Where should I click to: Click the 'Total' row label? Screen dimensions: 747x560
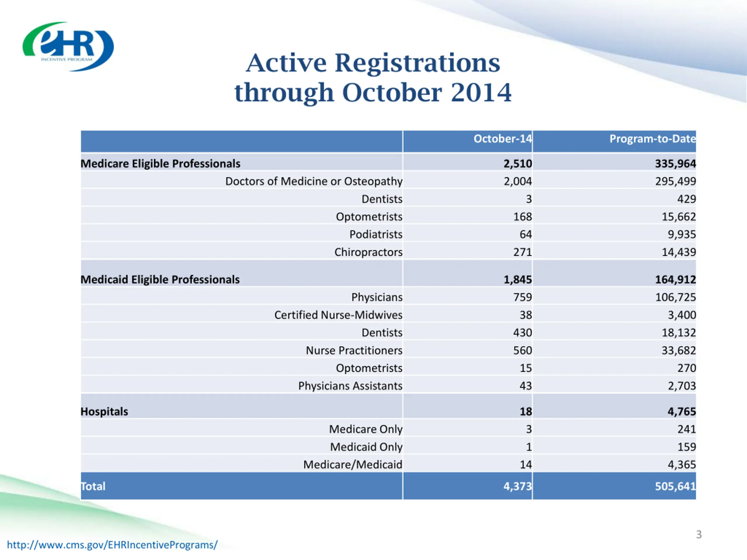pyautogui.click(x=93, y=486)
